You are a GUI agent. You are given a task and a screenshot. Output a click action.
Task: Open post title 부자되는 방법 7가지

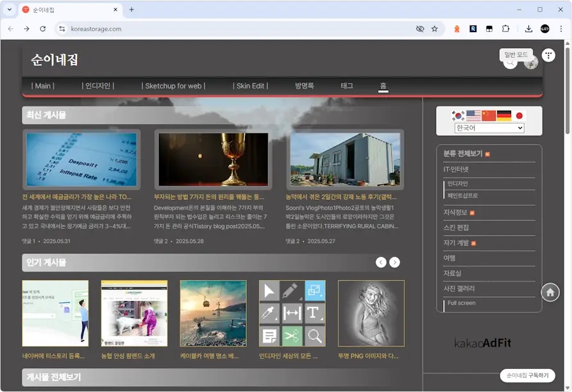208,197
